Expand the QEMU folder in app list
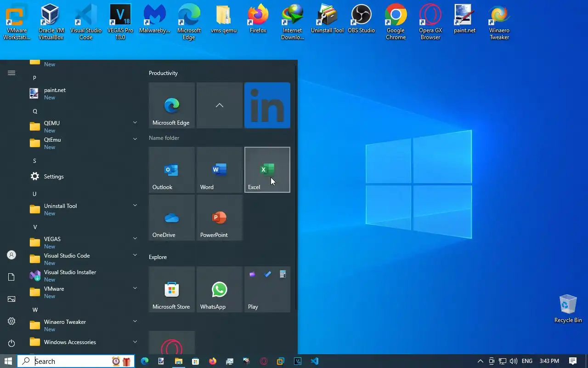The image size is (588, 368). point(135,122)
